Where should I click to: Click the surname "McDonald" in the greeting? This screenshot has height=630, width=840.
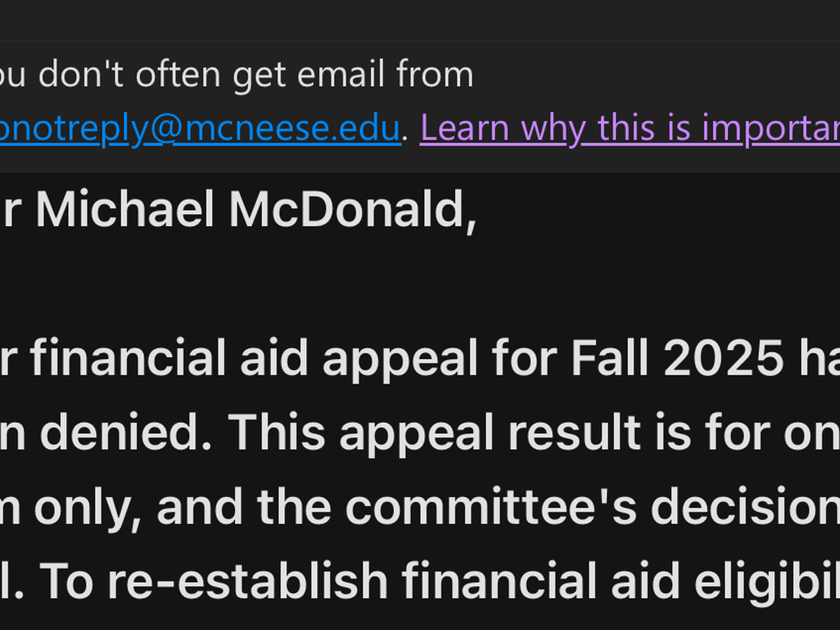(x=352, y=210)
